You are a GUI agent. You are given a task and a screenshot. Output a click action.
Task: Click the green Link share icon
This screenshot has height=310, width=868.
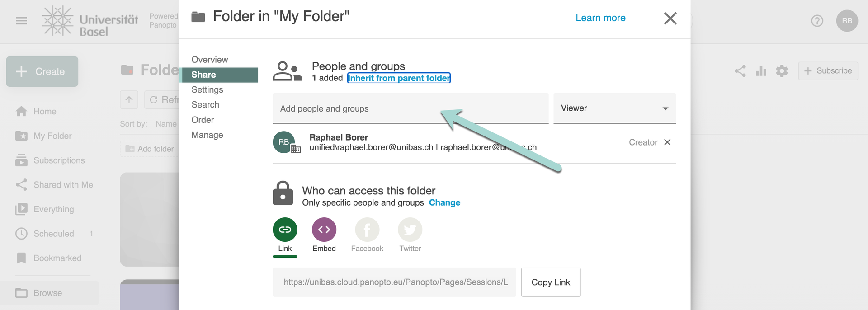coord(285,230)
